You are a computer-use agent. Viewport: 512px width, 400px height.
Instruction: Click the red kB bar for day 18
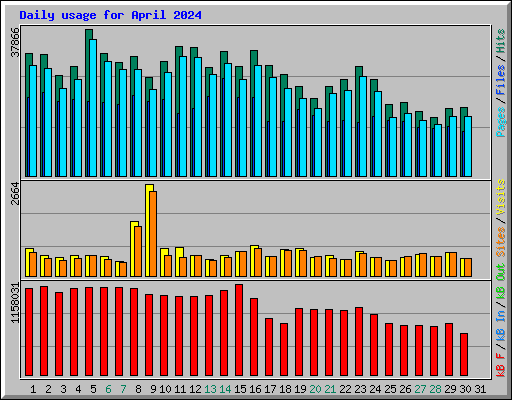click(x=284, y=350)
